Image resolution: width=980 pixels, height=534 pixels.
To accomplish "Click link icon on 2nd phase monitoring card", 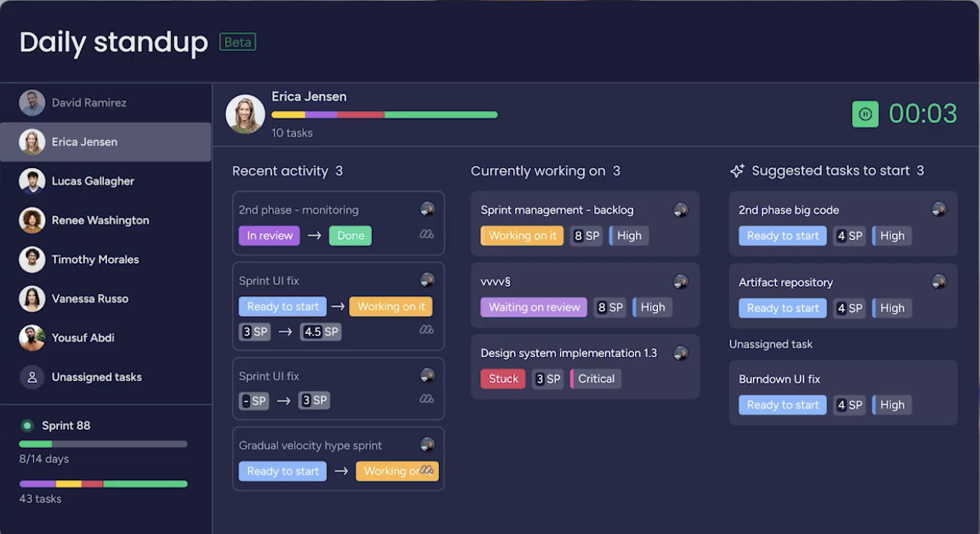I will (427, 234).
